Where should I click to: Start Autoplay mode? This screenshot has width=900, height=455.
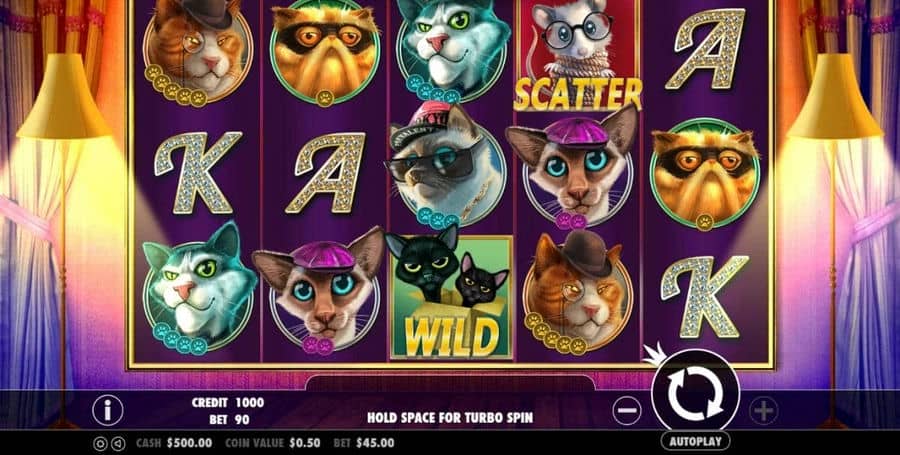[695, 441]
